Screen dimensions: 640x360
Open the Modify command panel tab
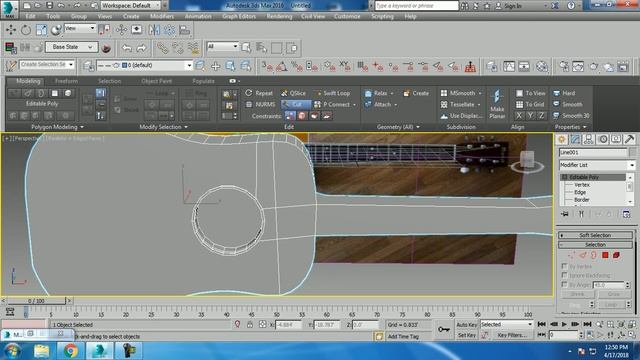575,140
